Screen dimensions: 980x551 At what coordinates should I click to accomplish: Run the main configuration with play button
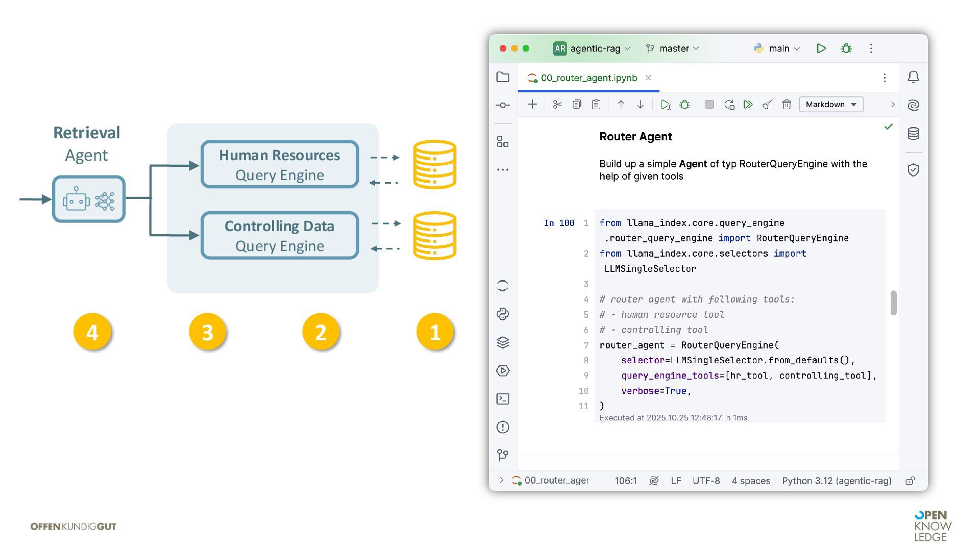pyautogui.click(x=821, y=48)
